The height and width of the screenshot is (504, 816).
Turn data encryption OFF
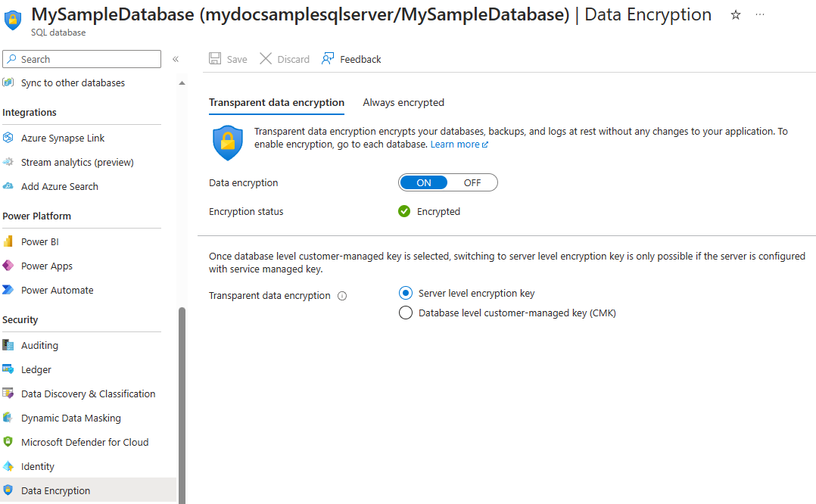tap(472, 182)
